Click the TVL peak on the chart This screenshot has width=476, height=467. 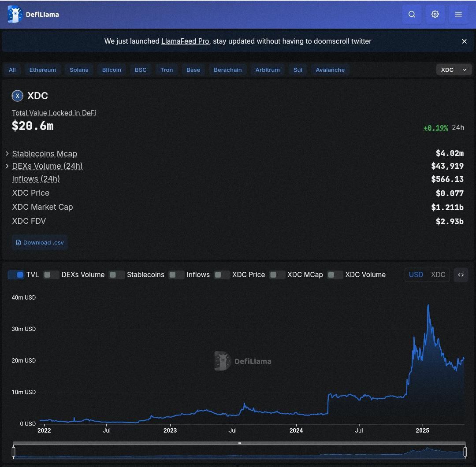[x=428, y=305]
